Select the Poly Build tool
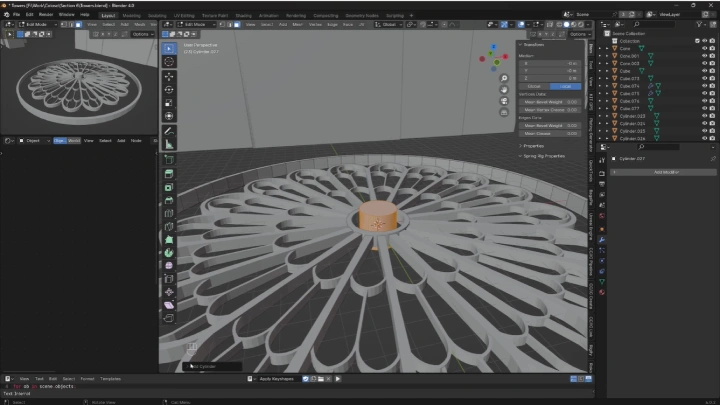 tap(169, 240)
